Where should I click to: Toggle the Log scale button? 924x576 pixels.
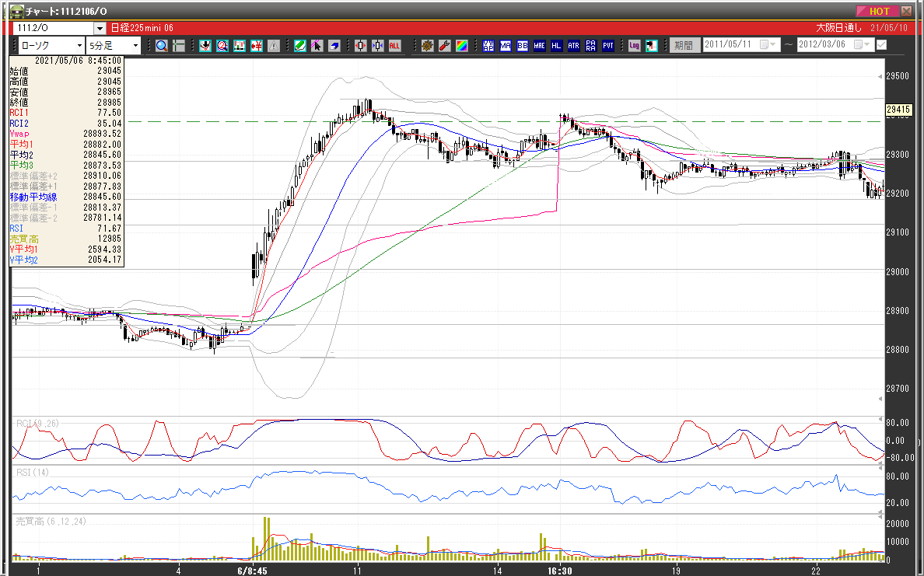click(634, 45)
